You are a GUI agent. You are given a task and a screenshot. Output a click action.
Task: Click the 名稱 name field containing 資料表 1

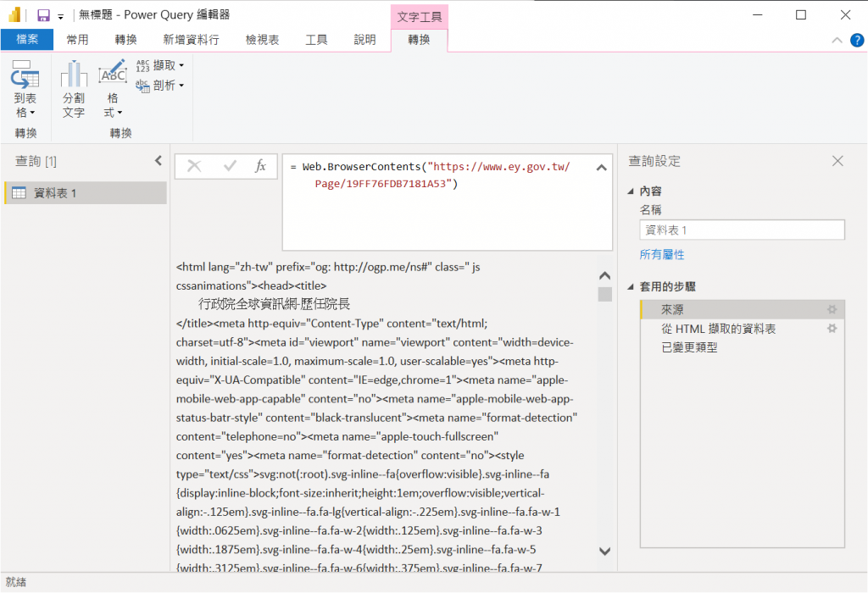(742, 230)
